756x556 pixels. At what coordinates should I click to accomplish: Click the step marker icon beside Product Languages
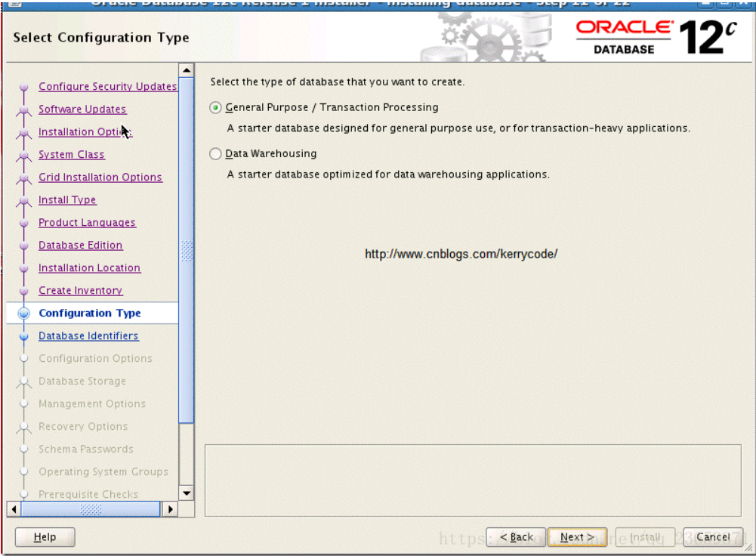(23, 223)
